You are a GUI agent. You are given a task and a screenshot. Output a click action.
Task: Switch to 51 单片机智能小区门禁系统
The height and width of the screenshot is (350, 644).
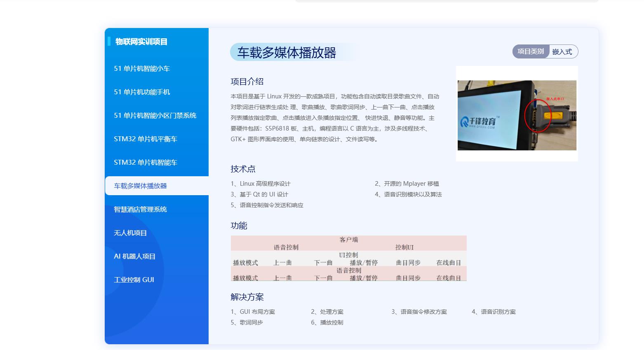click(x=155, y=116)
